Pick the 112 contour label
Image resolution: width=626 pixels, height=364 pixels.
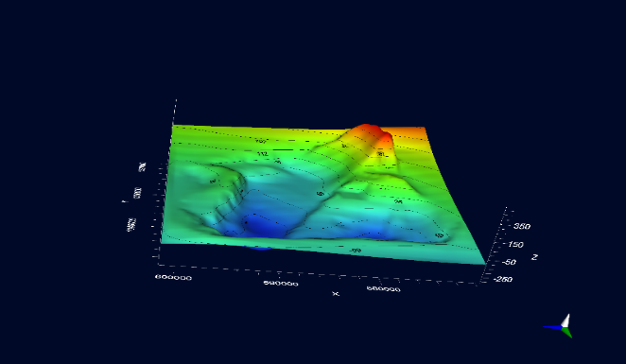(262, 154)
